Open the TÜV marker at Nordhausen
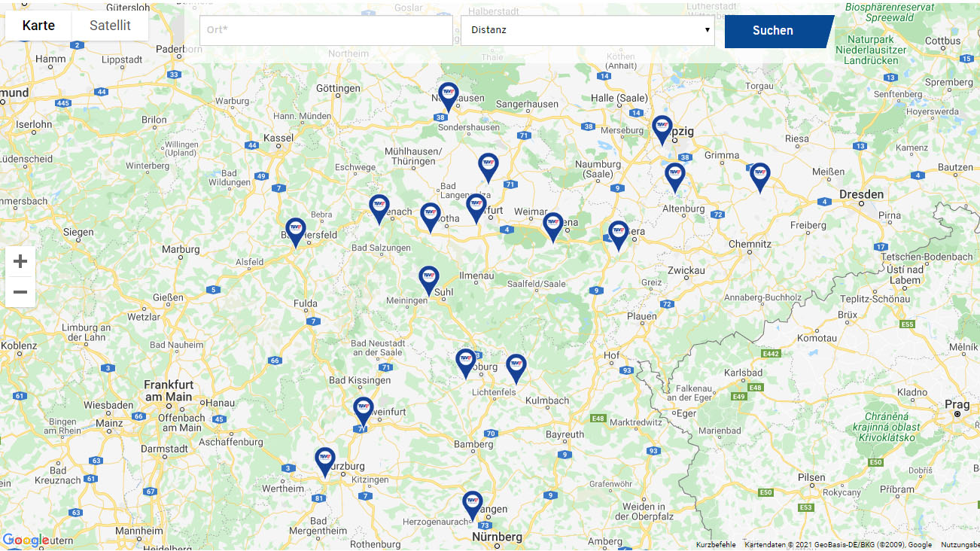Viewport: 980px width, 551px height. (448, 95)
